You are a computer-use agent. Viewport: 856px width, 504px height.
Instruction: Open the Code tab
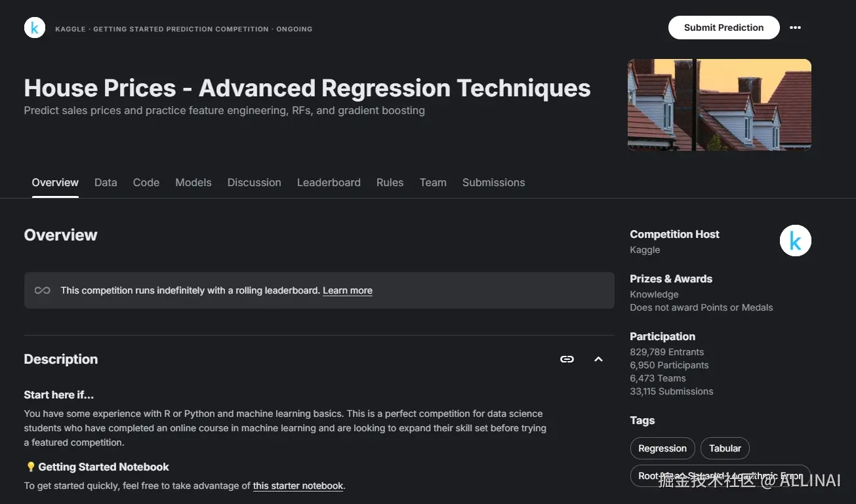pos(146,182)
